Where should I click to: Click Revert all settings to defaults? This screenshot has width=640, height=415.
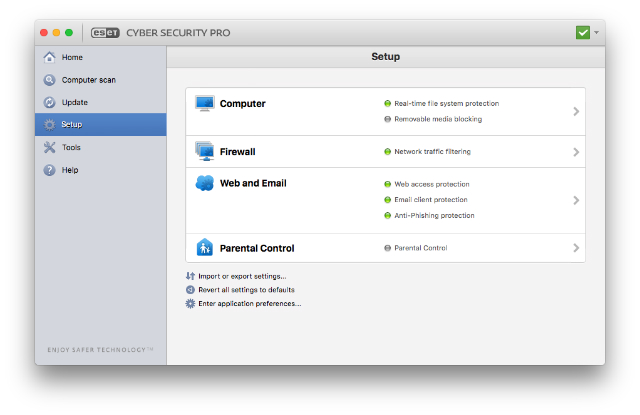pos(246,290)
